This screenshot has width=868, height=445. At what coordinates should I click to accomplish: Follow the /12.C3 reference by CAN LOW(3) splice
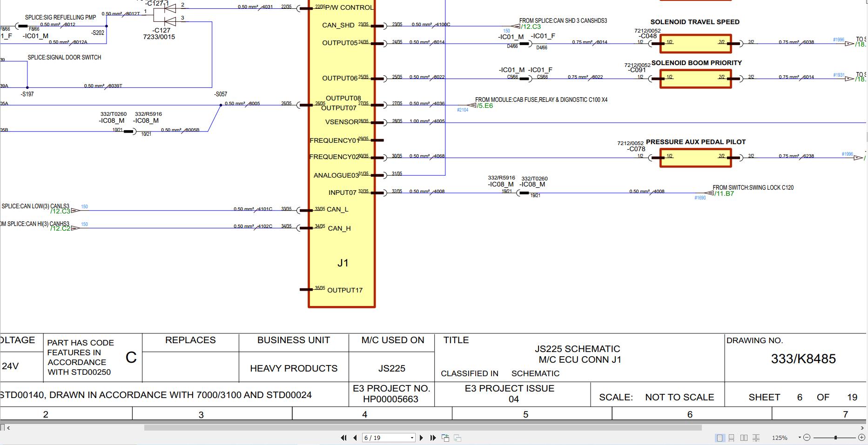(x=61, y=212)
